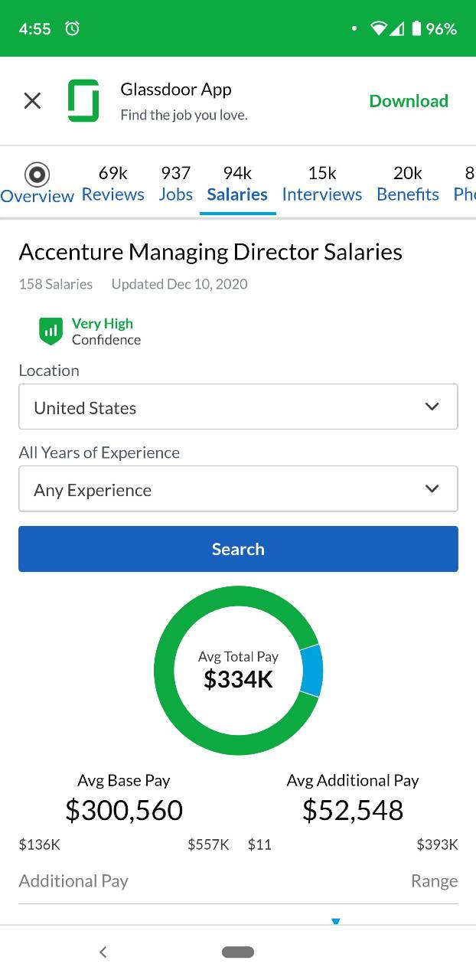
Task: Tap the blue segment of pay donut chart
Action: [311, 670]
